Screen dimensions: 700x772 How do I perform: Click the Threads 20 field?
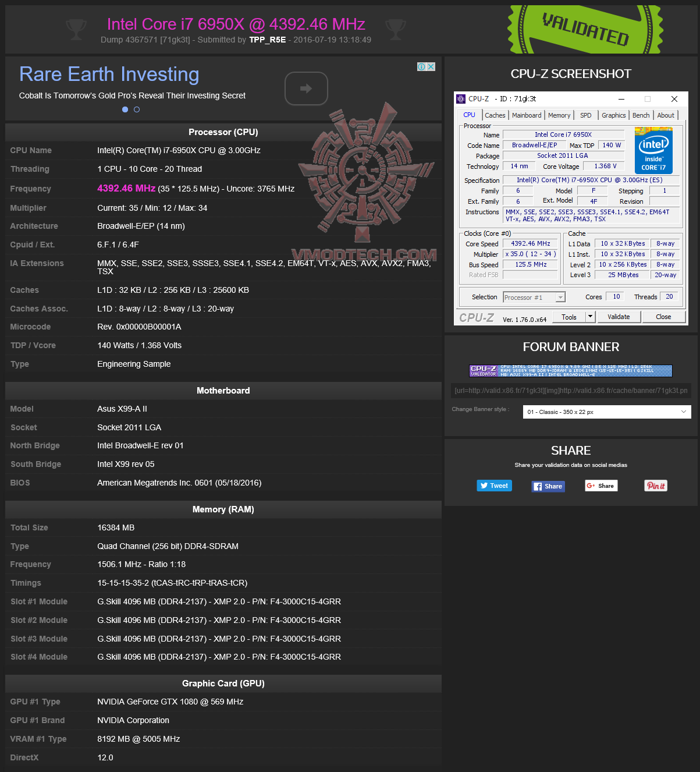click(x=669, y=297)
